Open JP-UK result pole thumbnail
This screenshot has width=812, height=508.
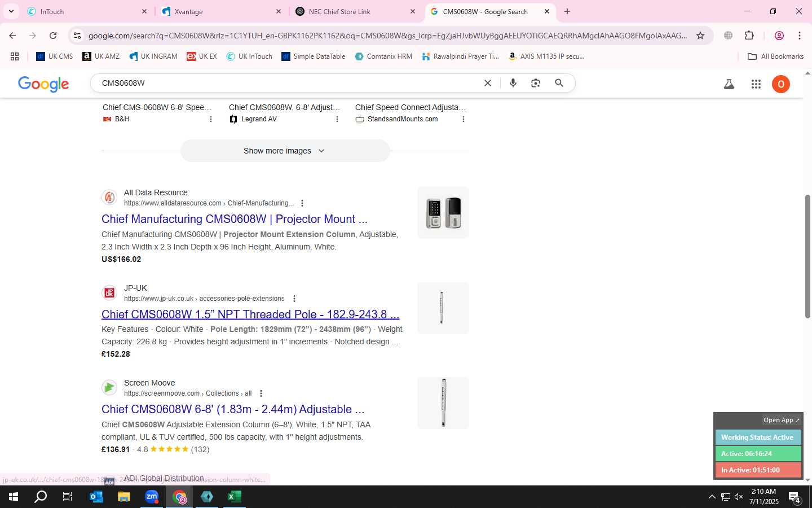click(443, 308)
